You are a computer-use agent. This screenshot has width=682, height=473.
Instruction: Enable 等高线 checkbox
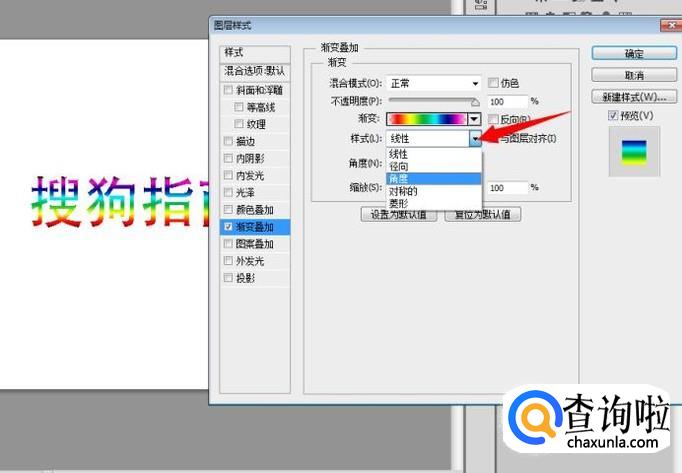pos(238,107)
